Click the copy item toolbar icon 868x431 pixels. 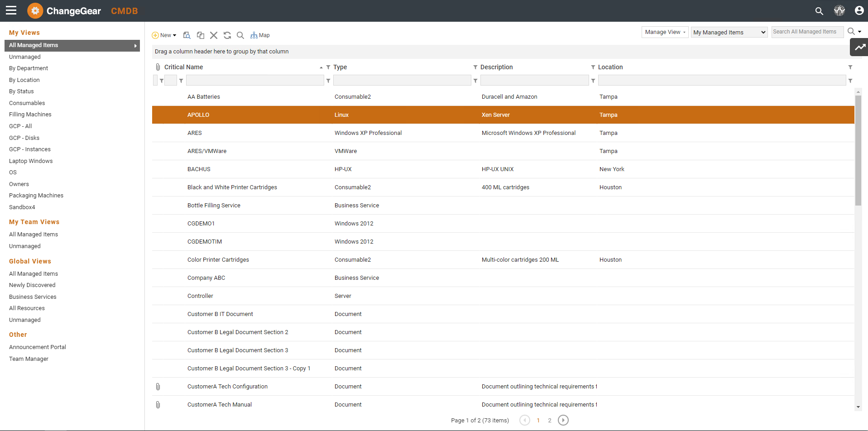[x=201, y=35]
